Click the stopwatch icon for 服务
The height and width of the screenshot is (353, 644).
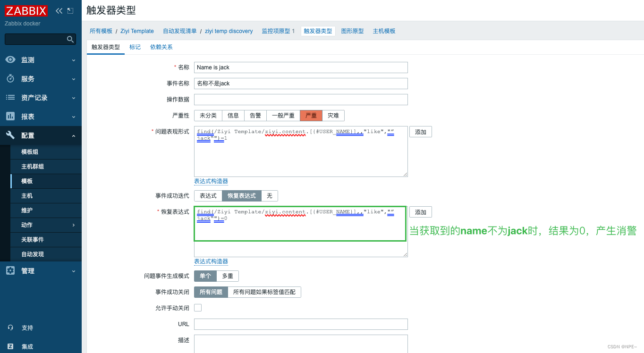[10, 79]
